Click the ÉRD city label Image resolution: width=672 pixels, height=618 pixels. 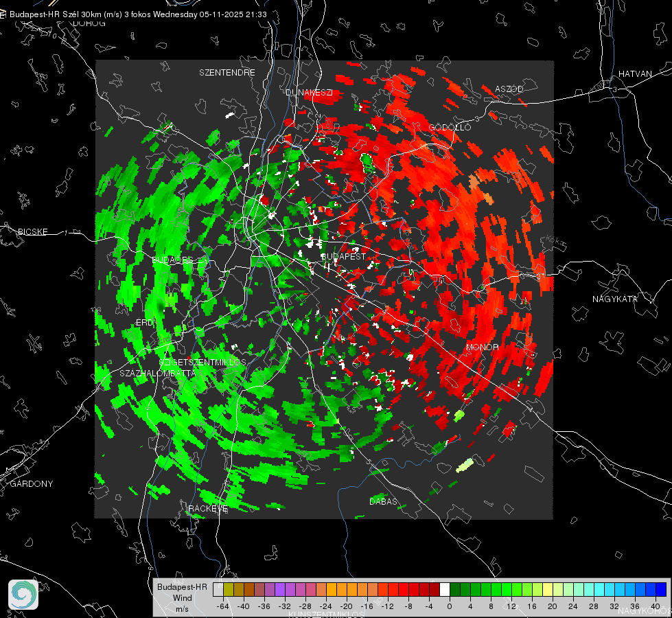pos(144,323)
